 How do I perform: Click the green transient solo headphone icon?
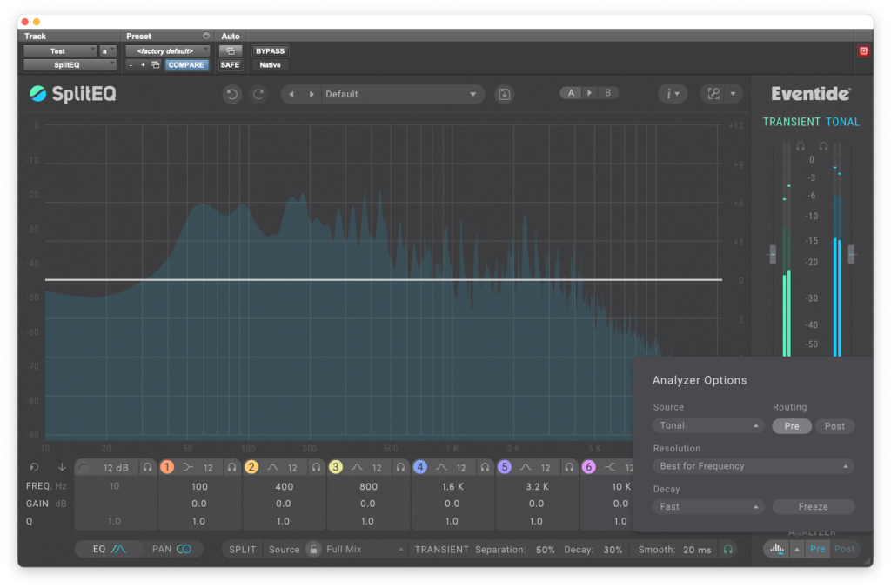click(727, 550)
